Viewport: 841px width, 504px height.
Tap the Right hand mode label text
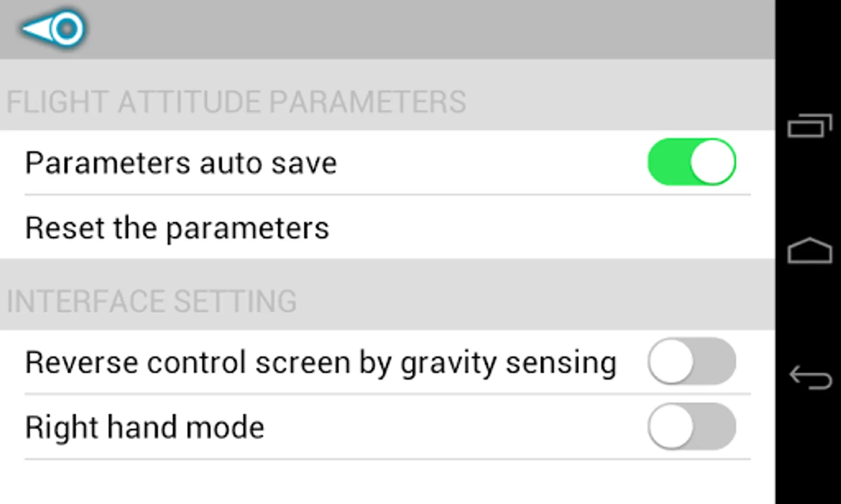tap(145, 428)
